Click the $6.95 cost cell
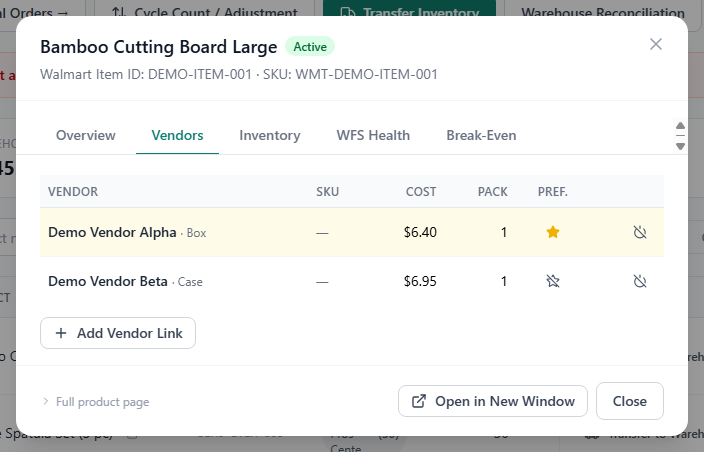 pos(420,281)
